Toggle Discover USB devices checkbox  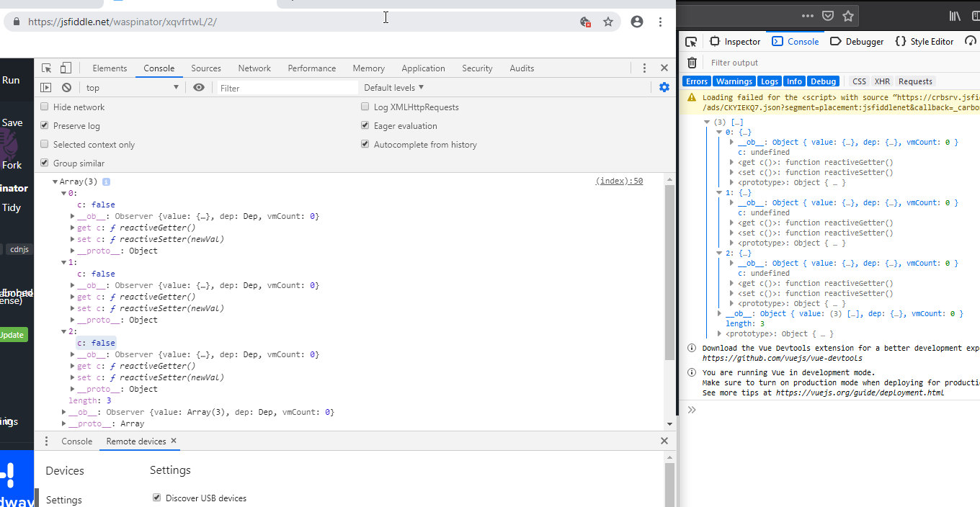[x=157, y=498]
